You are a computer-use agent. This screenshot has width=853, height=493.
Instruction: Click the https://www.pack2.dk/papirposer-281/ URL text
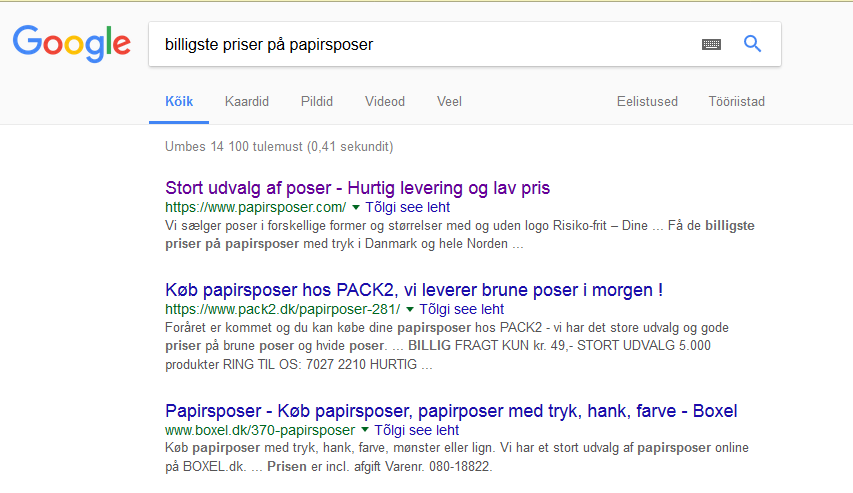[x=283, y=310]
